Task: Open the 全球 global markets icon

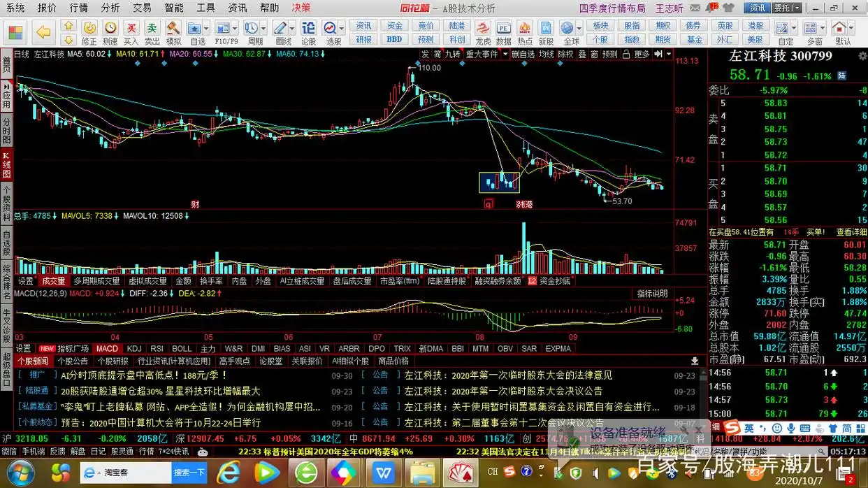Action: (x=568, y=28)
